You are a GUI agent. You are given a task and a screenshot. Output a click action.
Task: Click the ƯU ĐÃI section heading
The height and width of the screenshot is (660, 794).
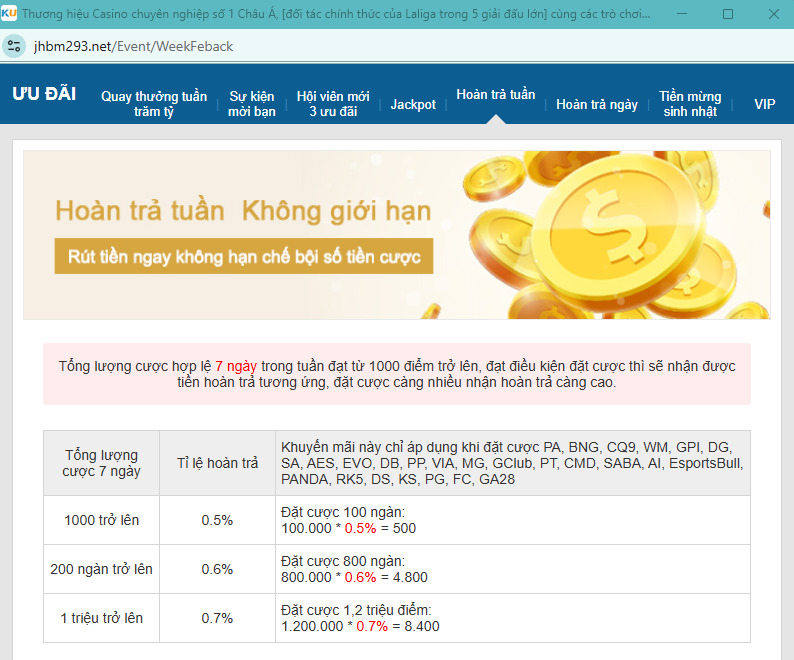click(44, 94)
